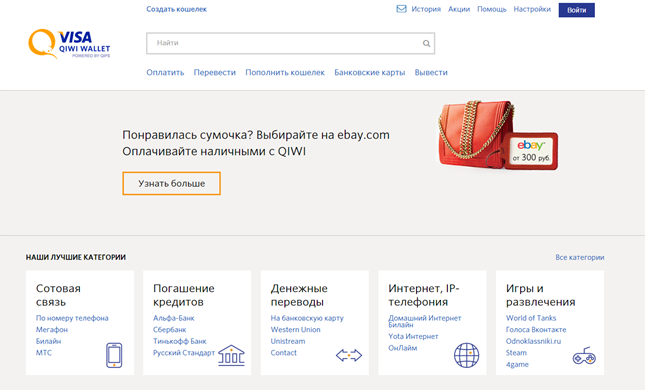
Task: Open the Перевести menu item
Action: (x=215, y=72)
